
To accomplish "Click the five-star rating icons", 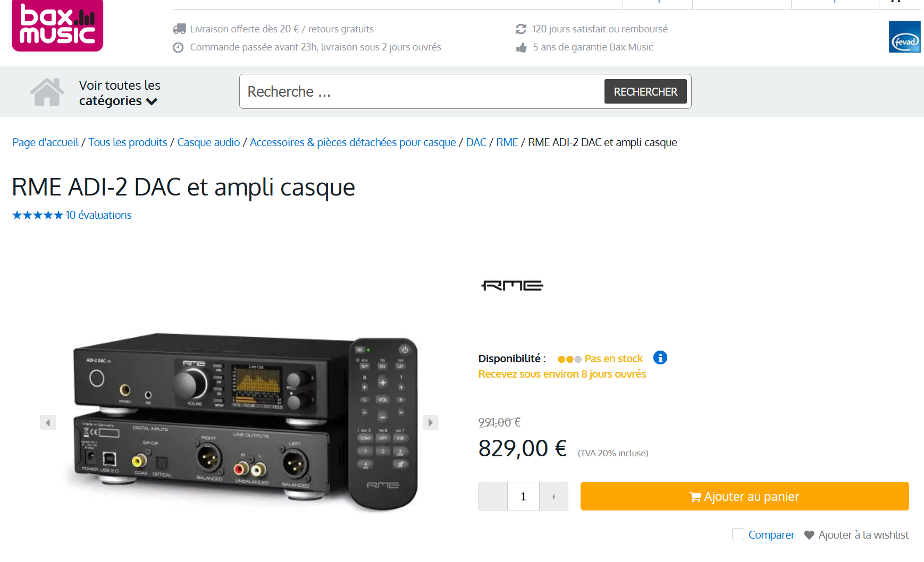I will pos(38,215).
